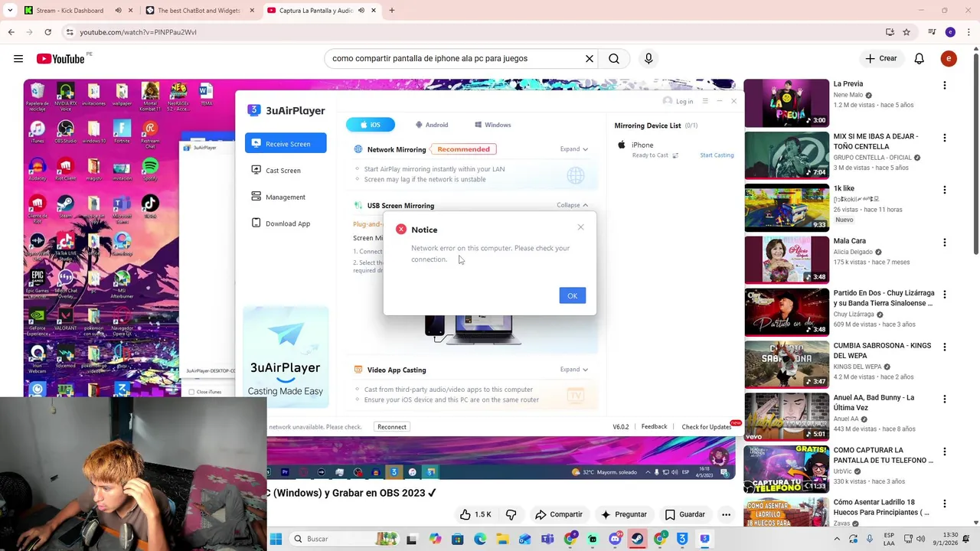This screenshot has width=980, height=551.
Task: Open options for MIX SI ME IBAS A DEJAR
Action: (945, 138)
